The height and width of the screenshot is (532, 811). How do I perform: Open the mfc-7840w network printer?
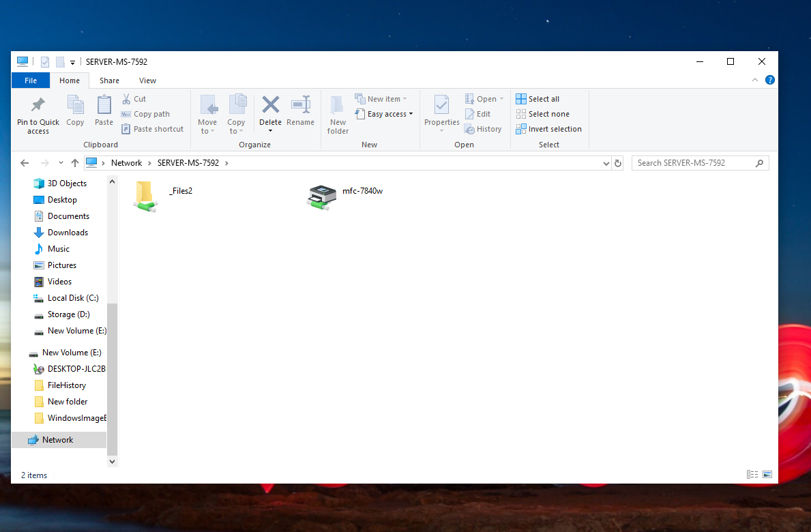(321, 197)
